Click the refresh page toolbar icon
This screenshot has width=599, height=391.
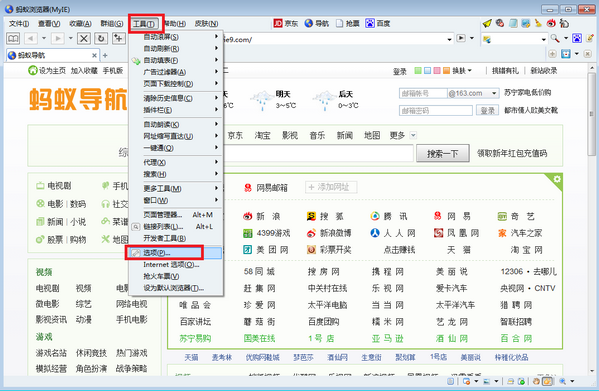[x=101, y=39]
